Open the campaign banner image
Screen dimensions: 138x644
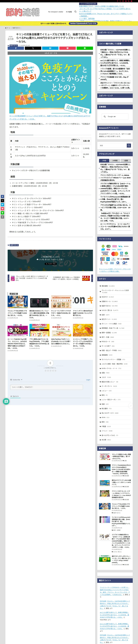(x=50, y=85)
